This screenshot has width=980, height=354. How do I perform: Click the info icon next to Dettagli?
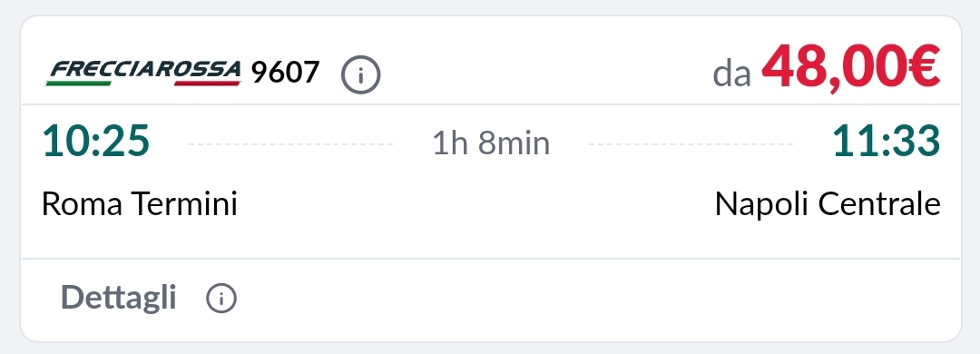coord(221,298)
